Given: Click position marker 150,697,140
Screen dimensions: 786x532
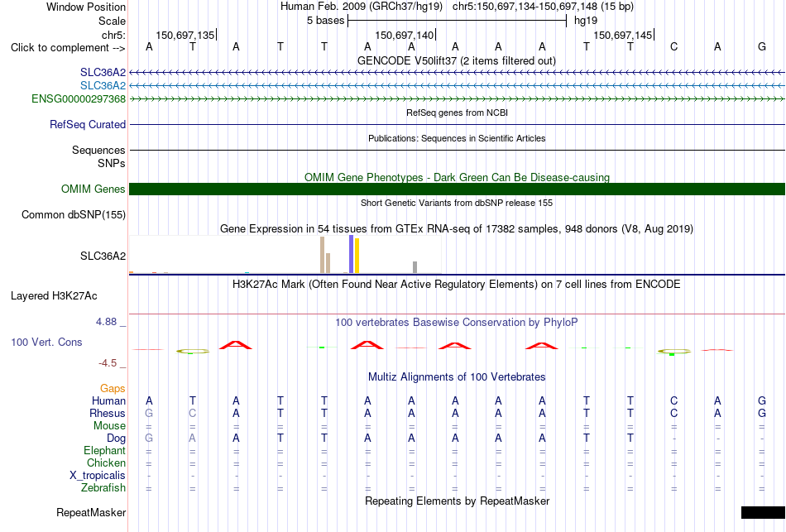Looking at the screenshot, I should coord(405,35).
